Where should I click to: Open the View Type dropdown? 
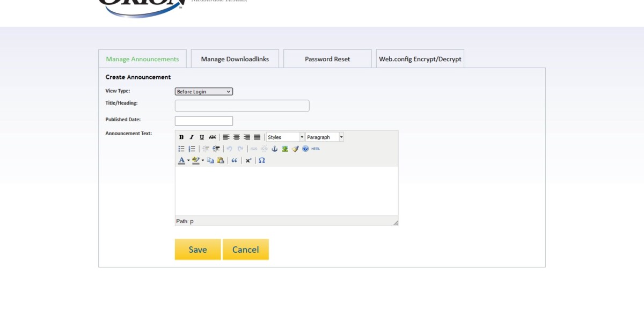(x=204, y=92)
